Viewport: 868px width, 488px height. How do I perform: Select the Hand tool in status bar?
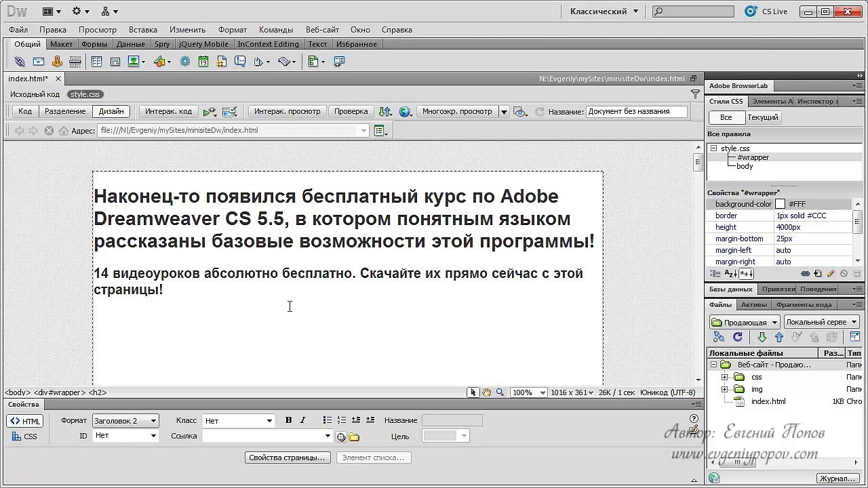[486, 392]
